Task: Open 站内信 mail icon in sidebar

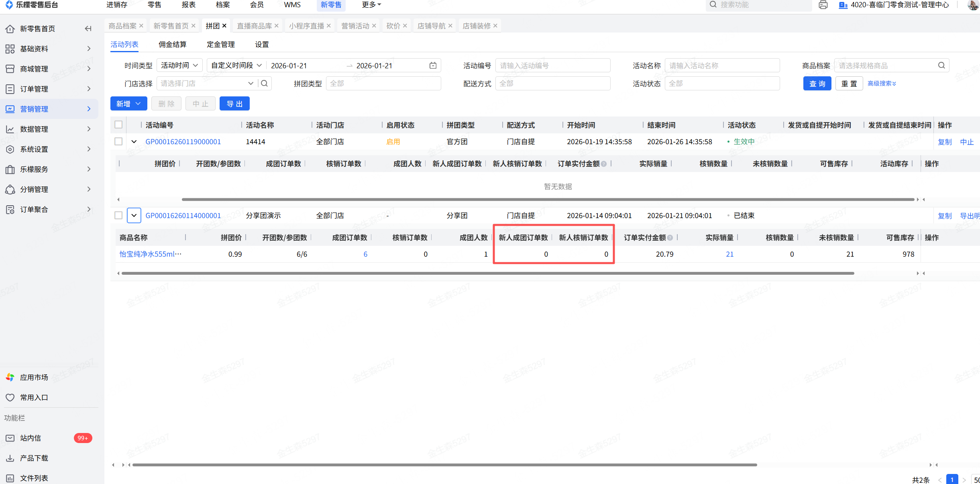Action: [x=10, y=438]
